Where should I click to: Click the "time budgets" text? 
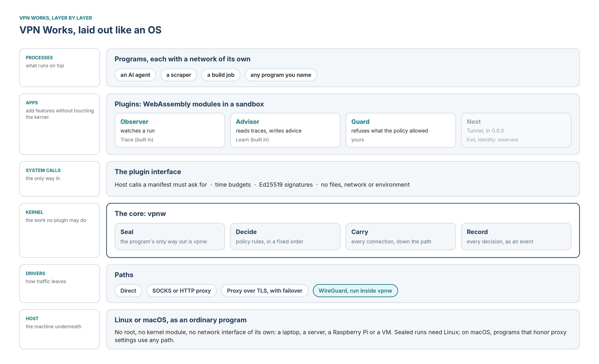coord(233,185)
